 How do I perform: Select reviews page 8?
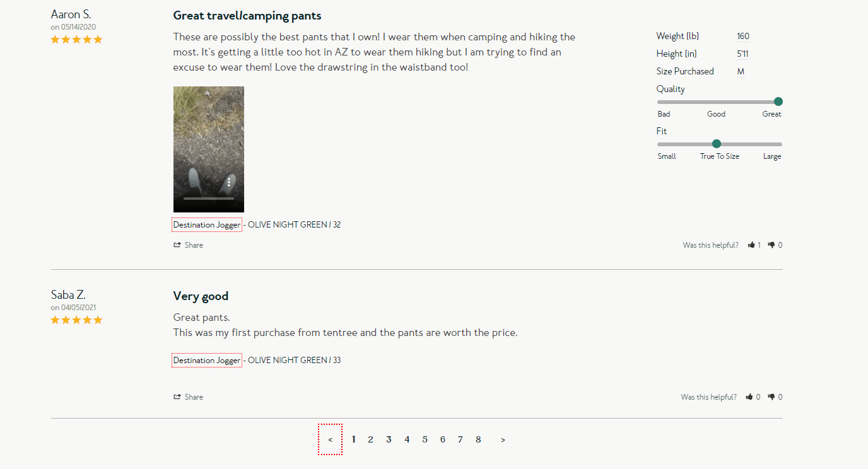479,439
